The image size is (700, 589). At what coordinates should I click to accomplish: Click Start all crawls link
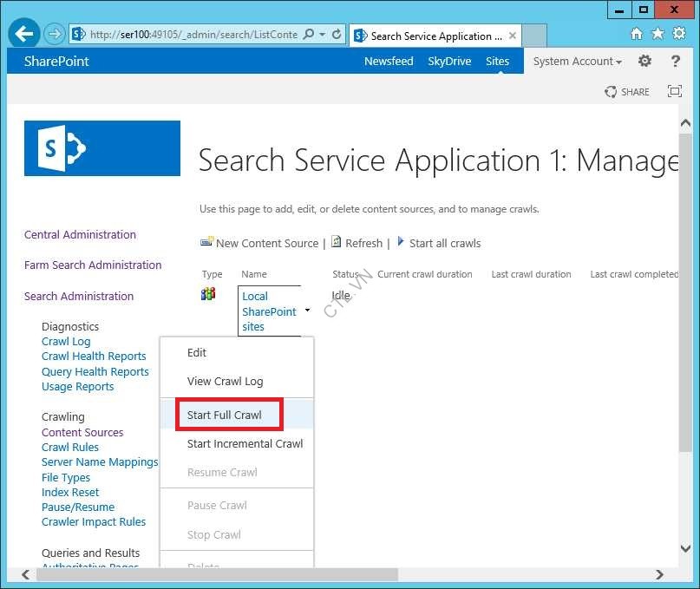pyautogui.click(x=444, y=244)
